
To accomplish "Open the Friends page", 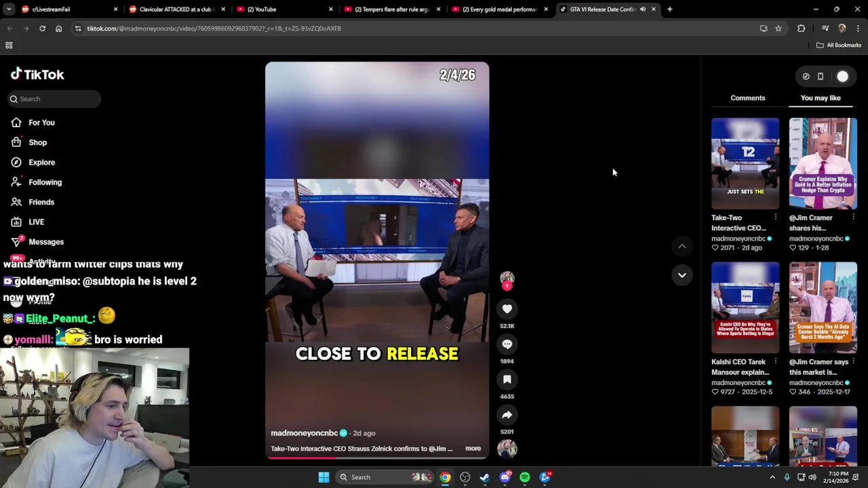I will coord(41,202).
